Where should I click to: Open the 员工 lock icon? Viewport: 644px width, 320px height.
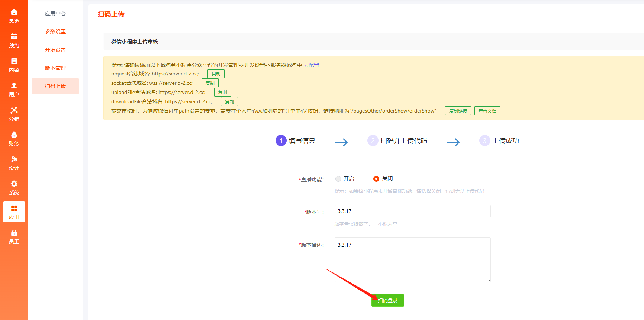pyautogui.click(x=14, y=233)
